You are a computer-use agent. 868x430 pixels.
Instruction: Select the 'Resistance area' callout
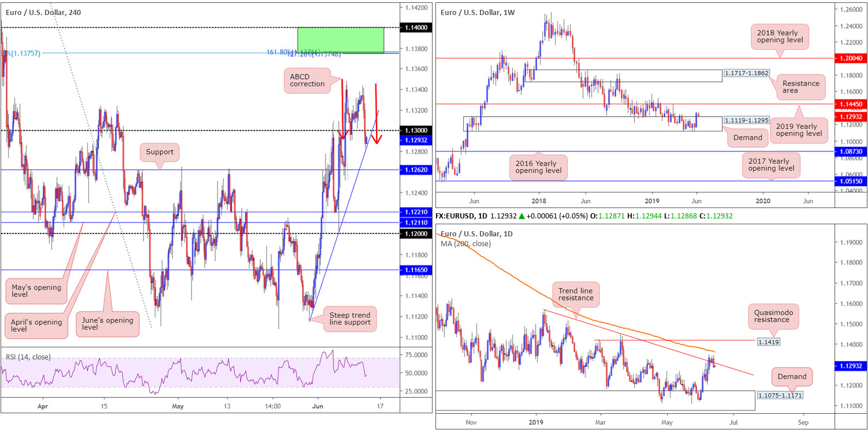[x=800, y=87]
